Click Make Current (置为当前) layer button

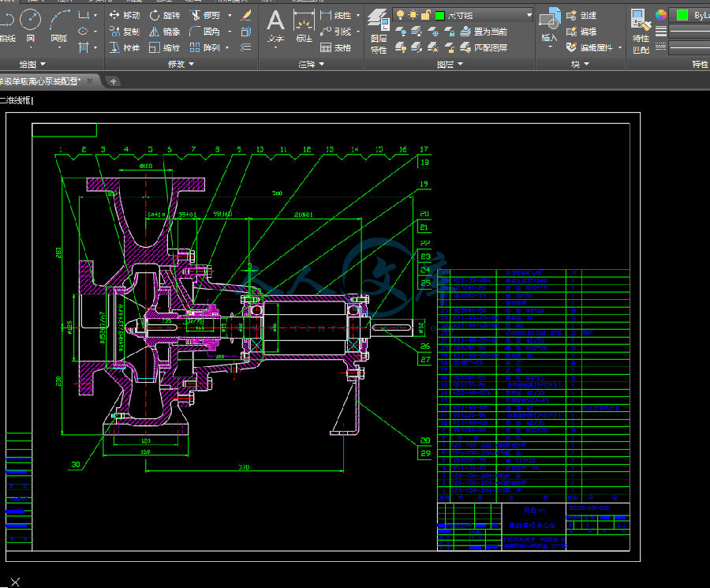click(483, 32)
